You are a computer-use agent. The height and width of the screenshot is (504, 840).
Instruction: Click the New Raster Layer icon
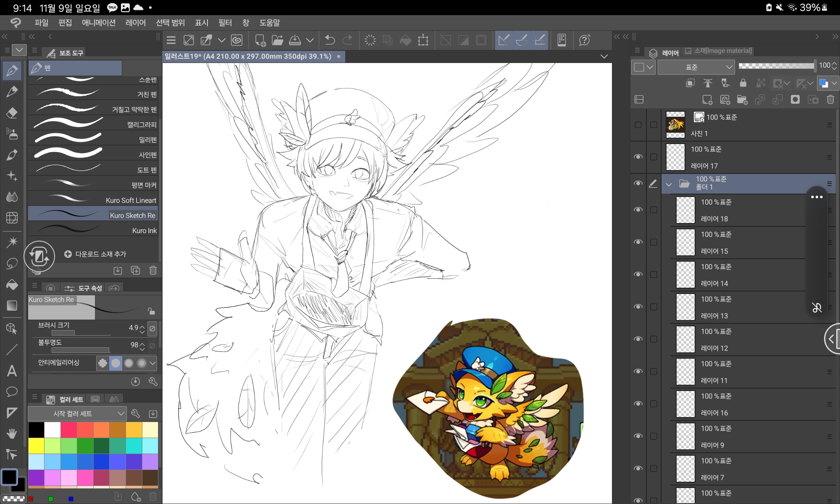tap(707, 100)
